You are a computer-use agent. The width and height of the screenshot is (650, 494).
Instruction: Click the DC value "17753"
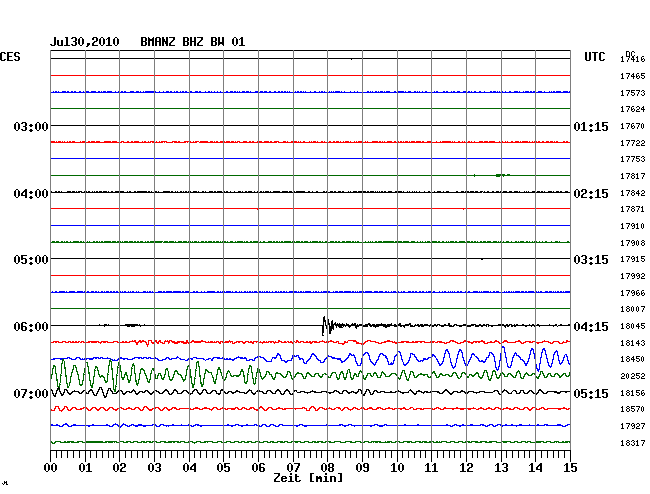(633, 159)
